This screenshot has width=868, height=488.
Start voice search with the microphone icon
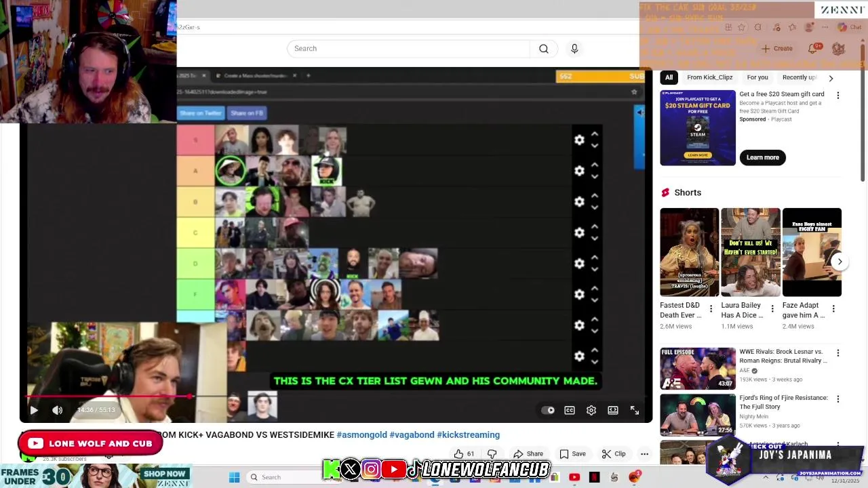[x=574, y=49]
